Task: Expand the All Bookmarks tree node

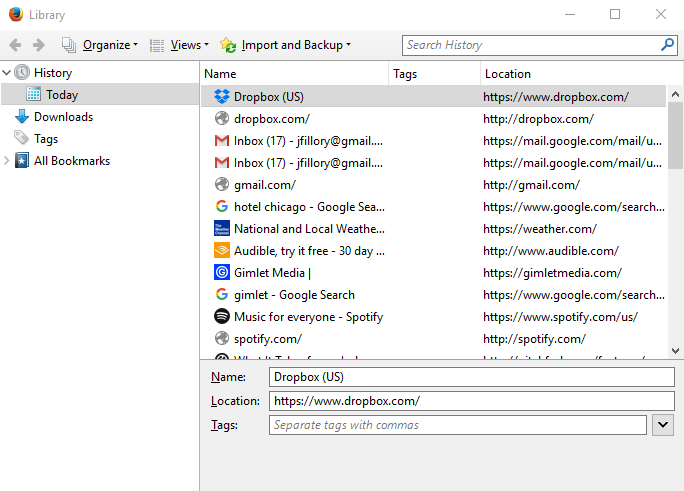Action: [8, 161]
